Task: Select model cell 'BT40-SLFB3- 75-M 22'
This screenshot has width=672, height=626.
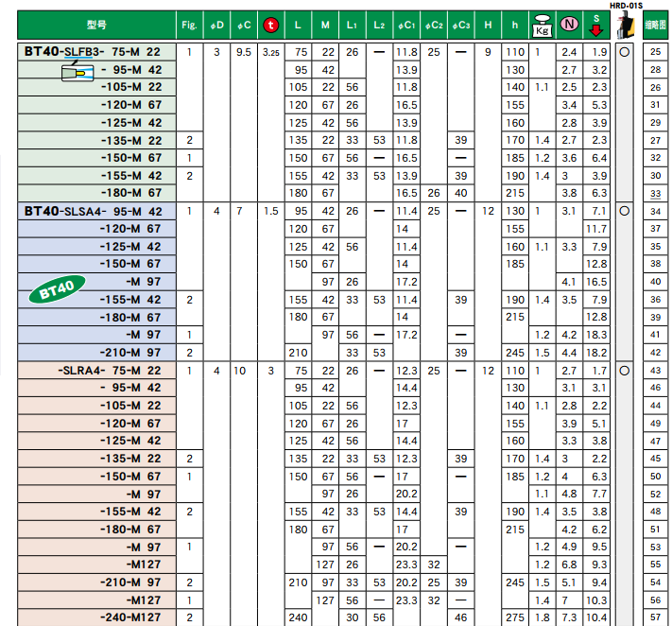Action: coord(96,52)
